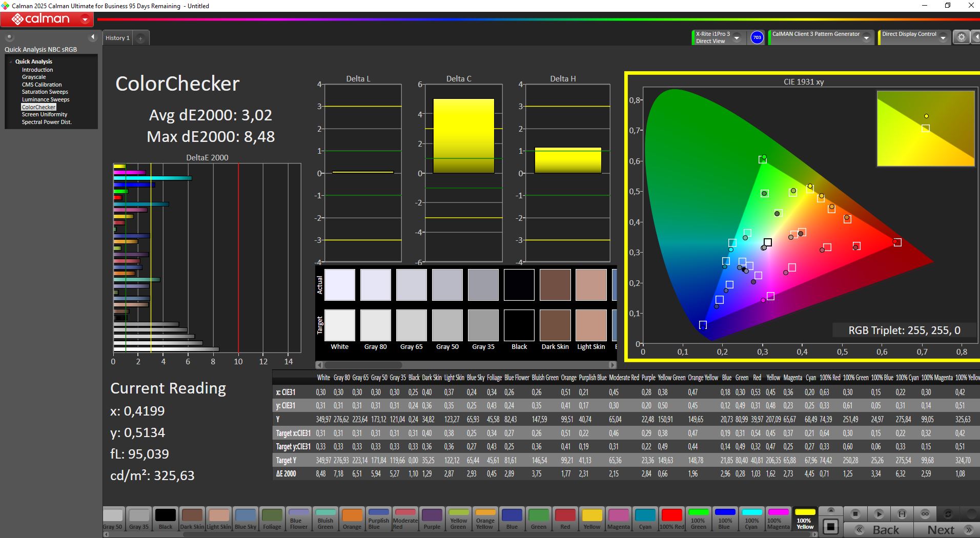Start continuous read with infinity icon

click(925, 514)
